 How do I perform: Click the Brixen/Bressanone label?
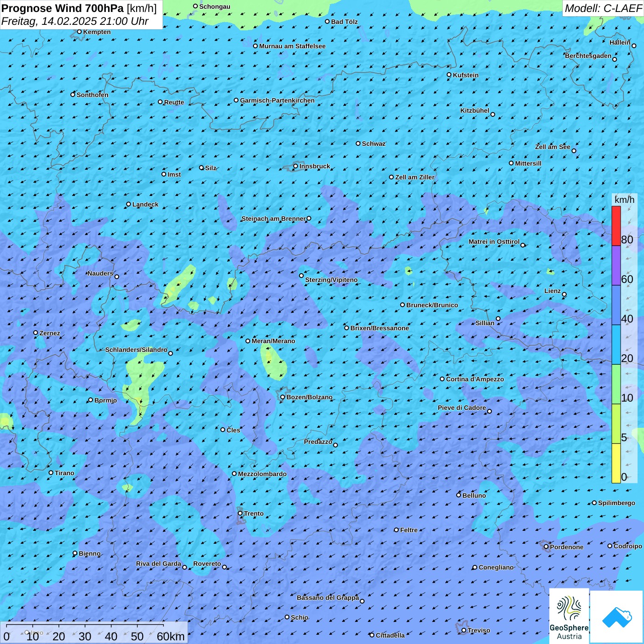click(x=379, y=328)
